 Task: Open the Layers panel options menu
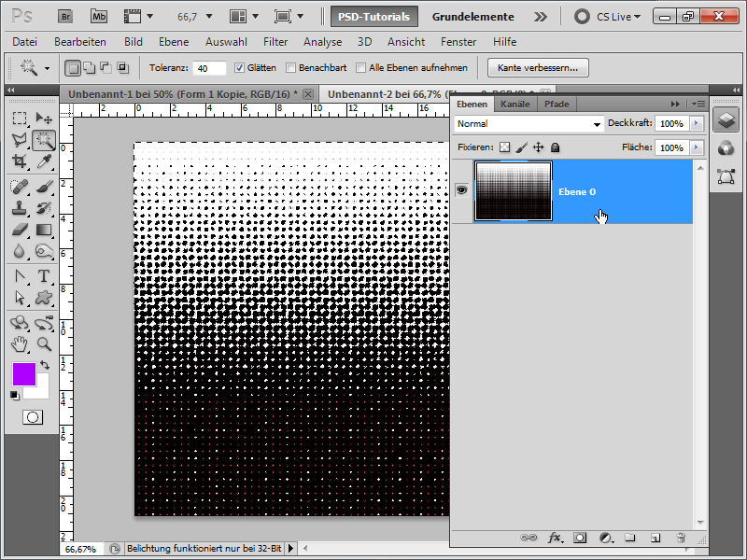698,104
